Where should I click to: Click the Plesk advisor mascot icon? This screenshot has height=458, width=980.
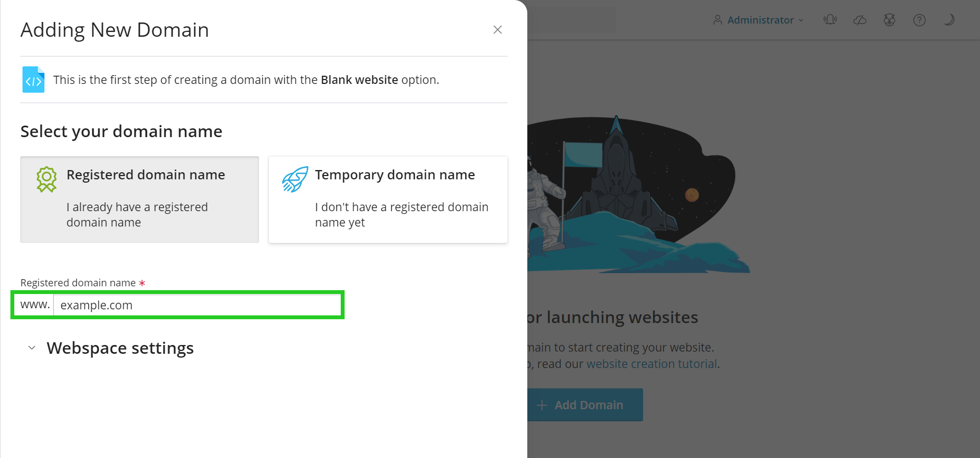click(x=889, y=20)
